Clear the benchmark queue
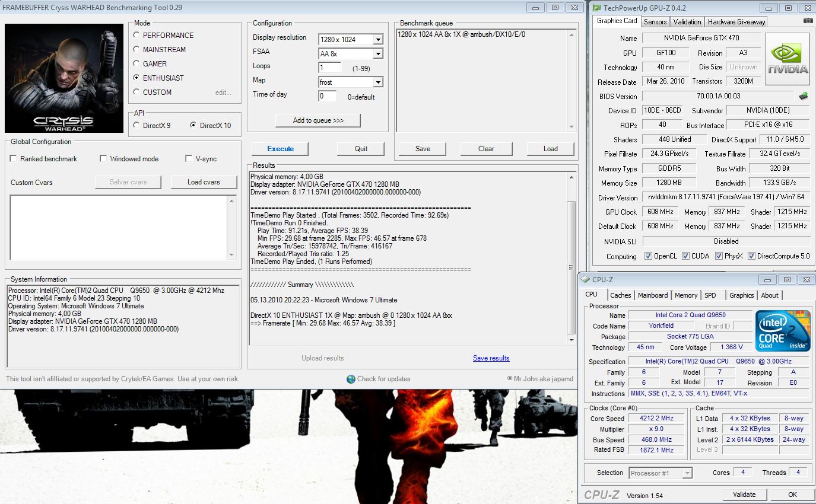The image size is (816, 504). [486, 149]
